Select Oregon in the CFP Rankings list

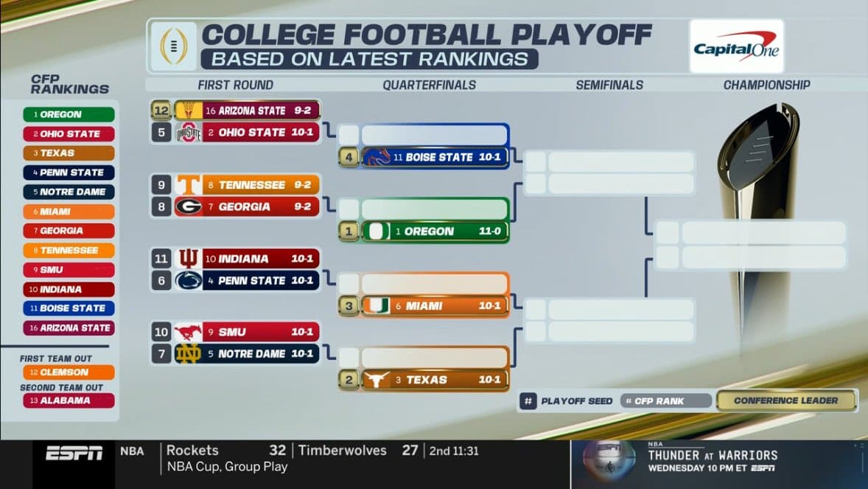pyautogui.click(x=68, y=115)
